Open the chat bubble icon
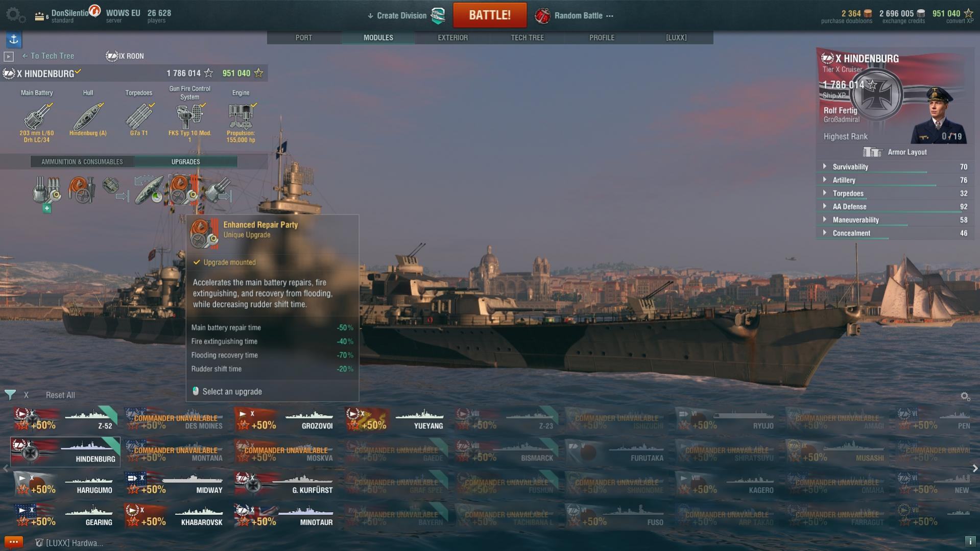 click(x=14, y=542)
